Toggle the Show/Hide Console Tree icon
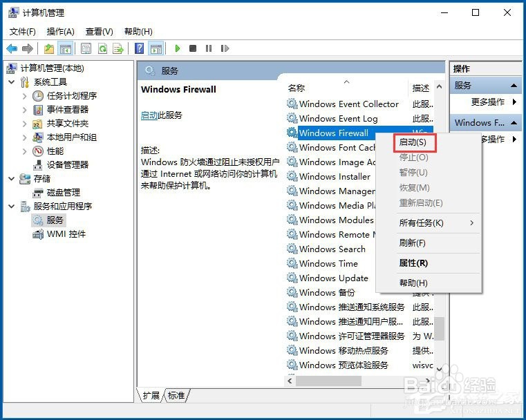Viewport: 526px width, 420px height. [x=66, y=48]
